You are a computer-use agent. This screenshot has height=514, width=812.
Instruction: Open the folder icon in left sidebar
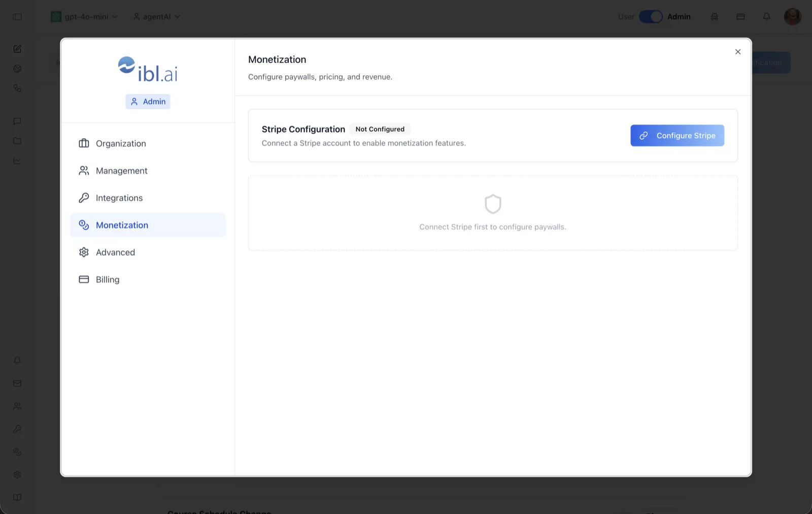17,141
